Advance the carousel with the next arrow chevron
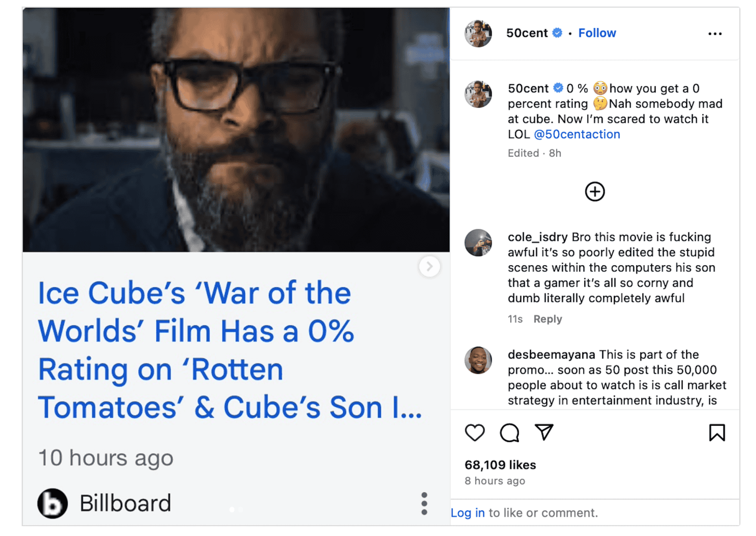Viewport: 756px width, 536px height. click(430, 266)
